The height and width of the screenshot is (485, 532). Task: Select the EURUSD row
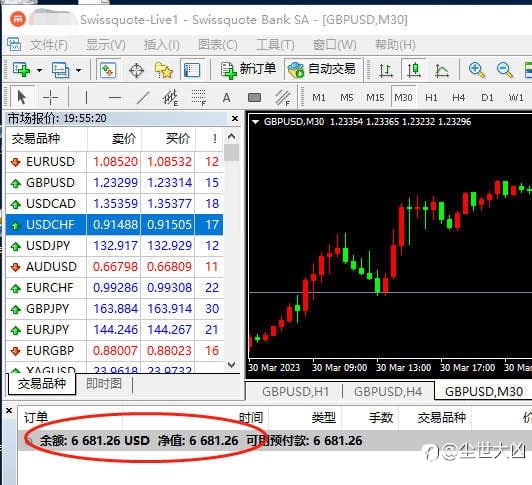coord(114,162)
